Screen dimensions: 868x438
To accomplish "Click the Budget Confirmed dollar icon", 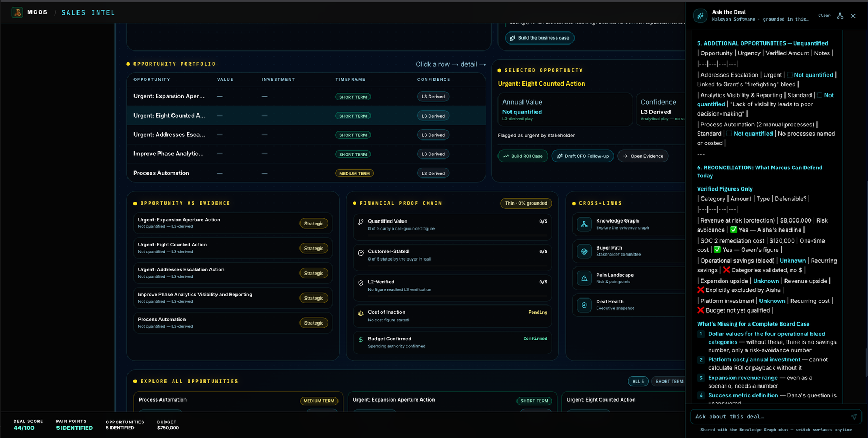I will tap(361, 340).
